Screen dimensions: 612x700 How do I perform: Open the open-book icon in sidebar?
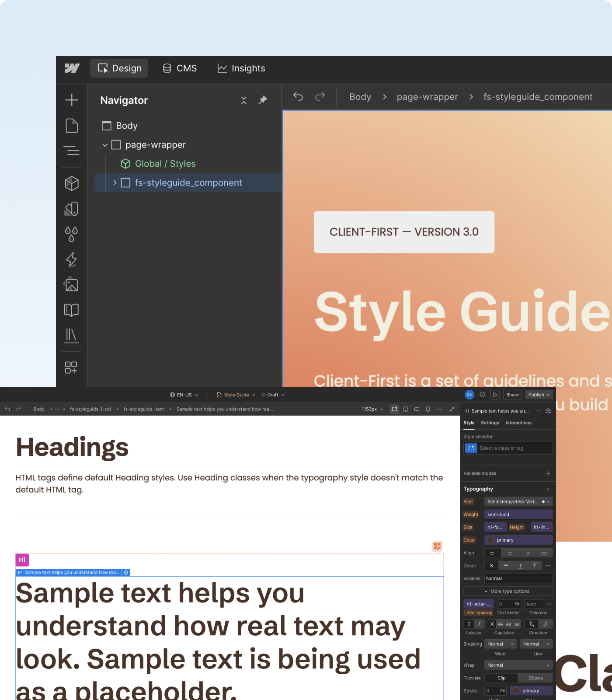coord(72,310)
